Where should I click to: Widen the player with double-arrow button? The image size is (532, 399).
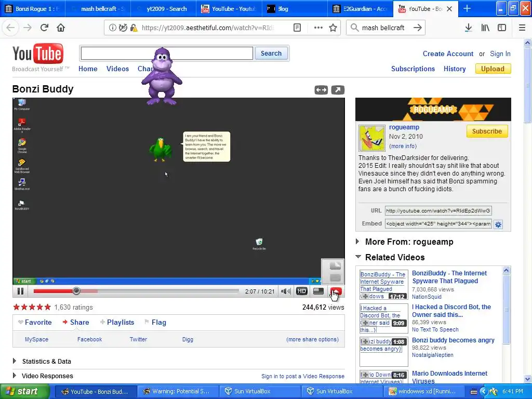321,90
